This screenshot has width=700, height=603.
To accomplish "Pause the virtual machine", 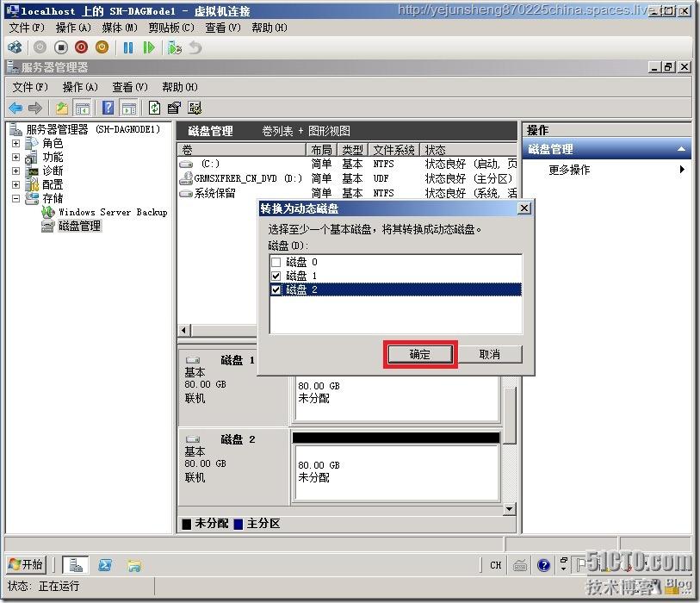I will (x=128, y=48).
